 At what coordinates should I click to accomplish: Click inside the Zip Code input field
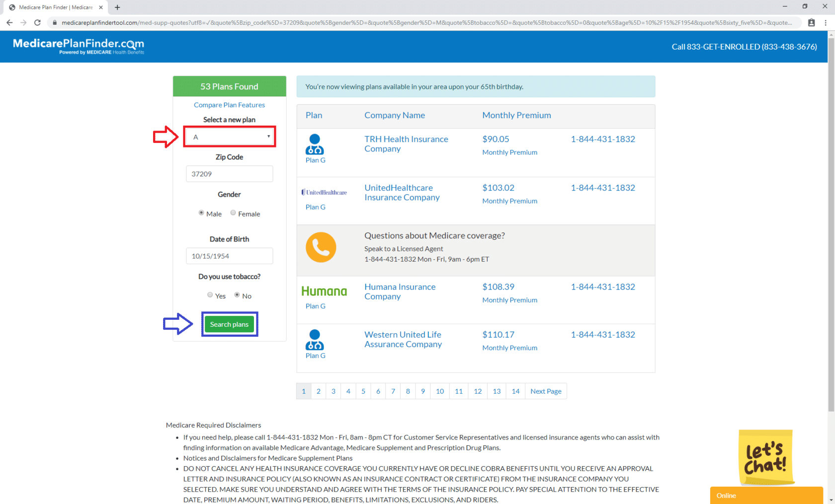[229, 173]
